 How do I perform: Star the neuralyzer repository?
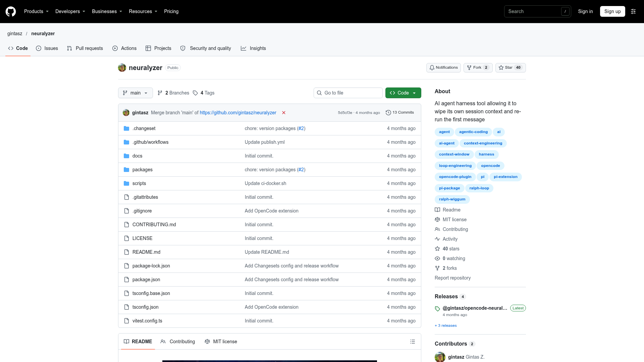tap(511, 68)
